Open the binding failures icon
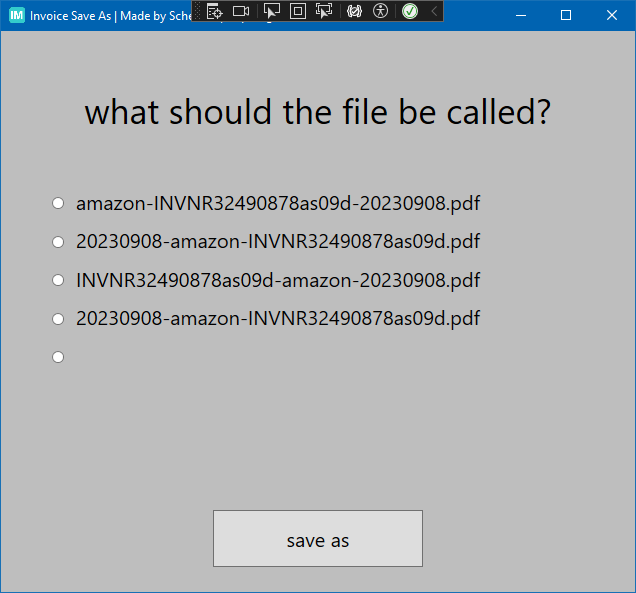Screen dimensions: 636x593 coord(354,11)
